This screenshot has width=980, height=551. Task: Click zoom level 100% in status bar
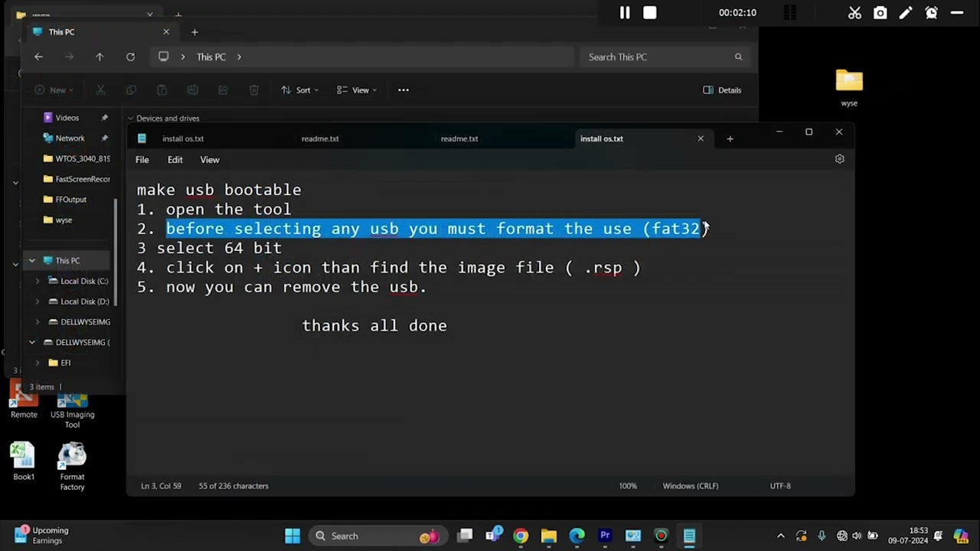(x=628, y=486)
